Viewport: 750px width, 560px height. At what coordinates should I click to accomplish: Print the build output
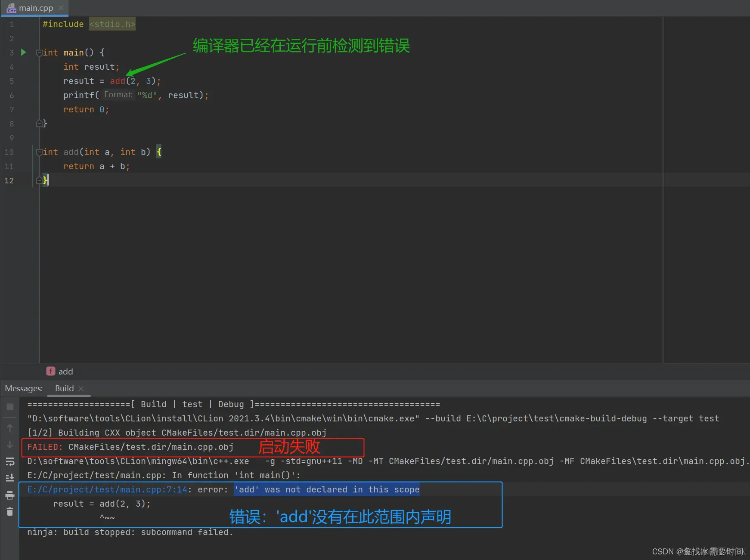(x=10, y=495)
